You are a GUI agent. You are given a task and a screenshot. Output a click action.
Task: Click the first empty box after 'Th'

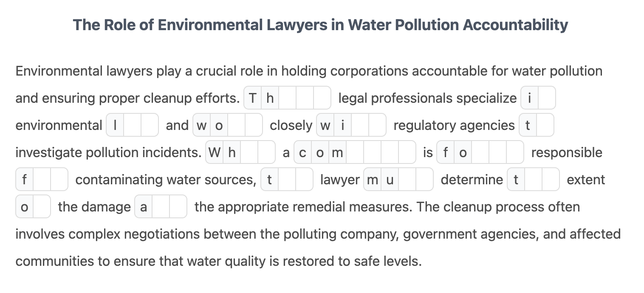(x=288, y=98)
